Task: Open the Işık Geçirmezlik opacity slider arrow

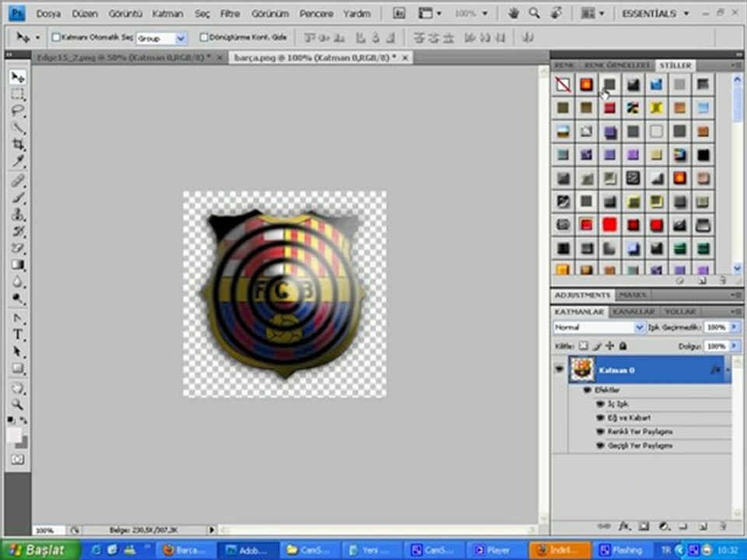Action: click(734, 327)
